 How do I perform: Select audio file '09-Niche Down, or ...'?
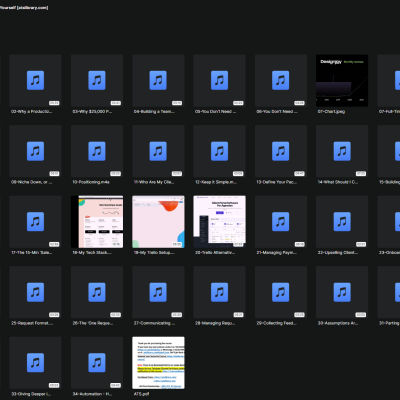[x=35, y=151]
